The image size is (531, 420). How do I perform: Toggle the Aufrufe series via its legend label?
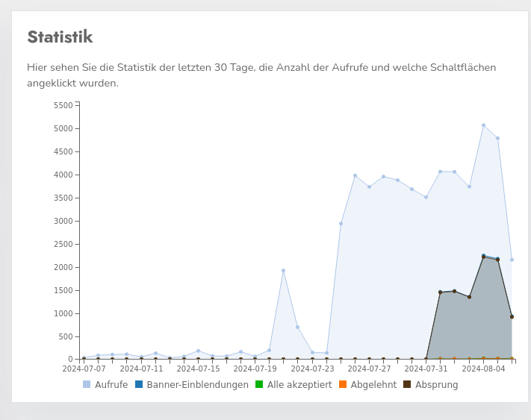click(111, 385)
